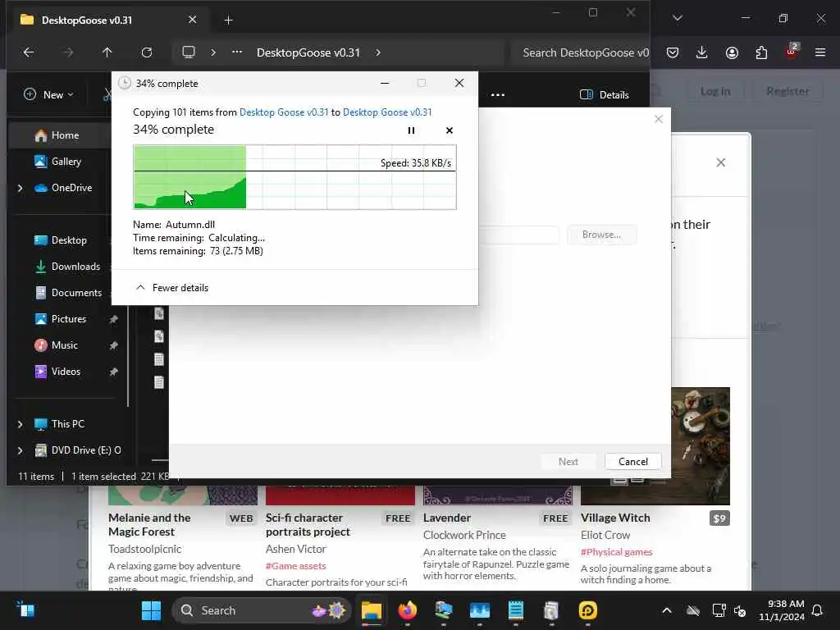Show hidden system tray icons

coord(666,610)
